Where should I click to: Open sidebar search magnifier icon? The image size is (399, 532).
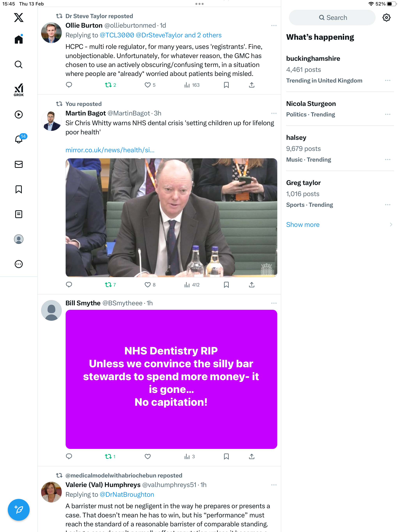pos(19,64)
